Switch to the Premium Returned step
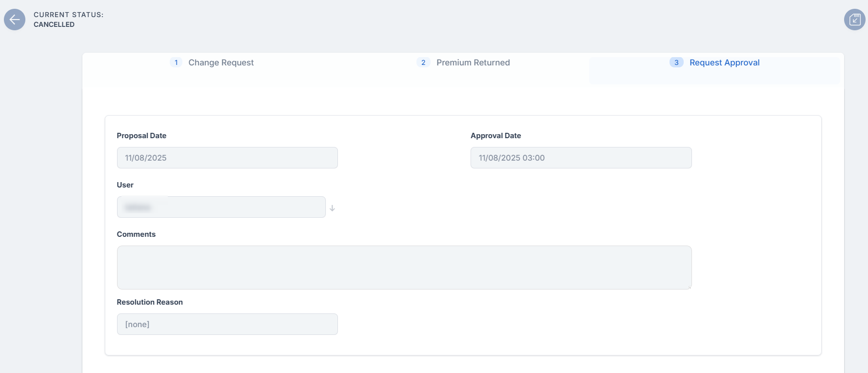This screenshot has width=868, height=373. click(473, 62)
